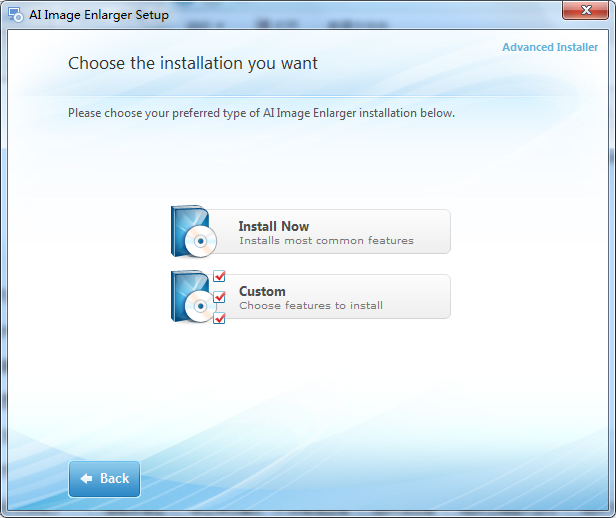
Task: Click the Custom software box icon with checkmarks
Action: (x=198, y=297)
